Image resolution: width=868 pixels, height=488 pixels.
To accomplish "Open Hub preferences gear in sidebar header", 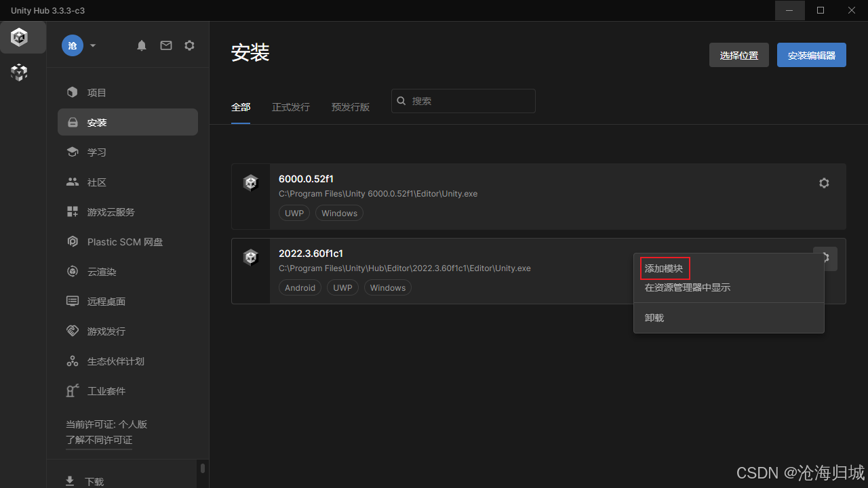I will click(190, 45).
